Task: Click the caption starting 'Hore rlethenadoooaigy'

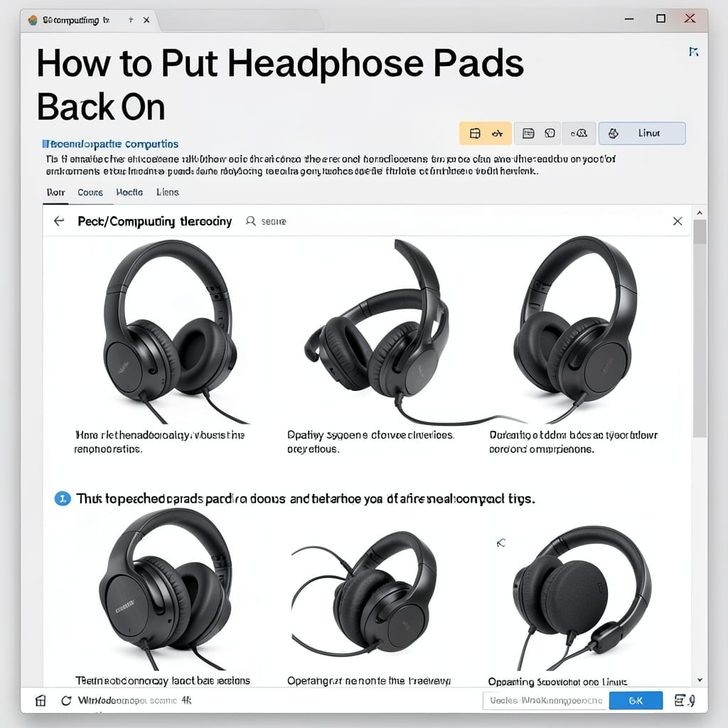Action: [159, 442]
